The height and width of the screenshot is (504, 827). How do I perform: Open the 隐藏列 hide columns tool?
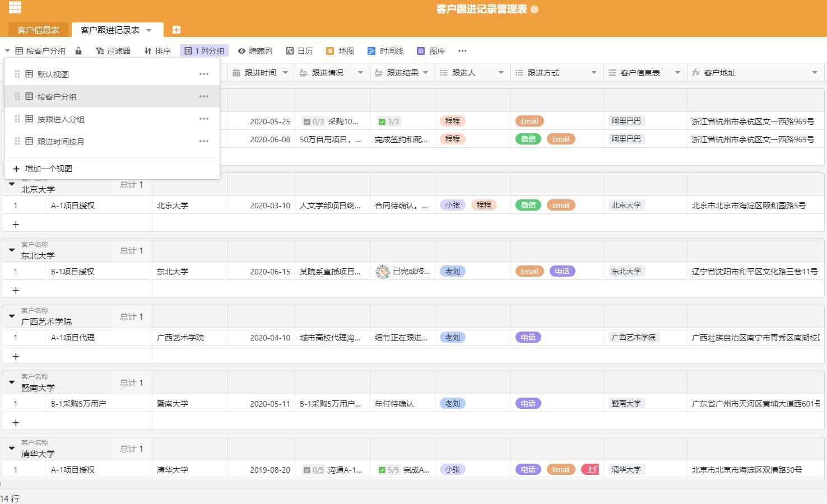pos(255,51)
